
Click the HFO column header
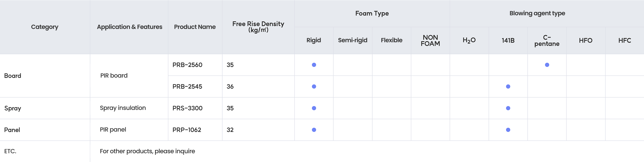586,40
